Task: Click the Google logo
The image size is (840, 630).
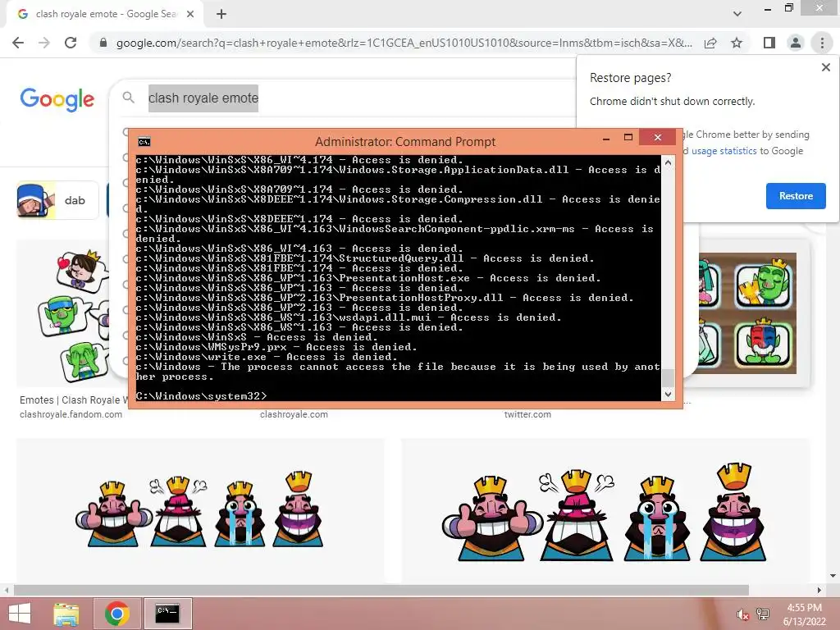Action: coord(57,99)
